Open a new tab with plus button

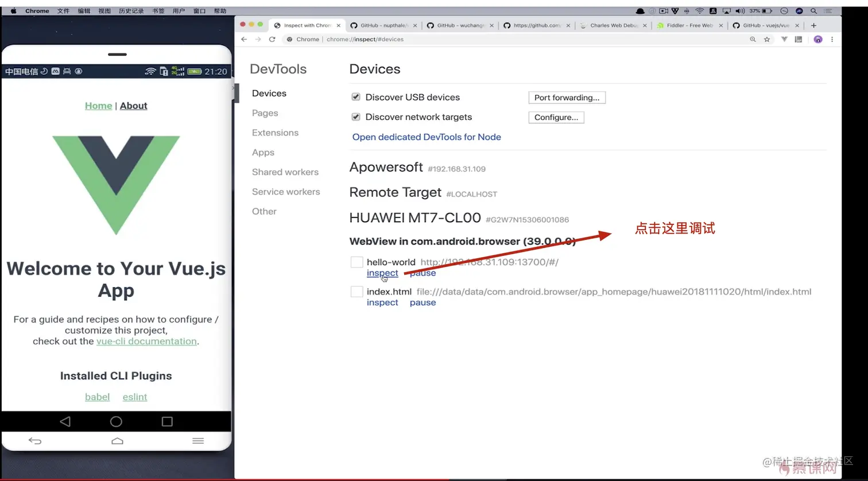pos(813,25)
